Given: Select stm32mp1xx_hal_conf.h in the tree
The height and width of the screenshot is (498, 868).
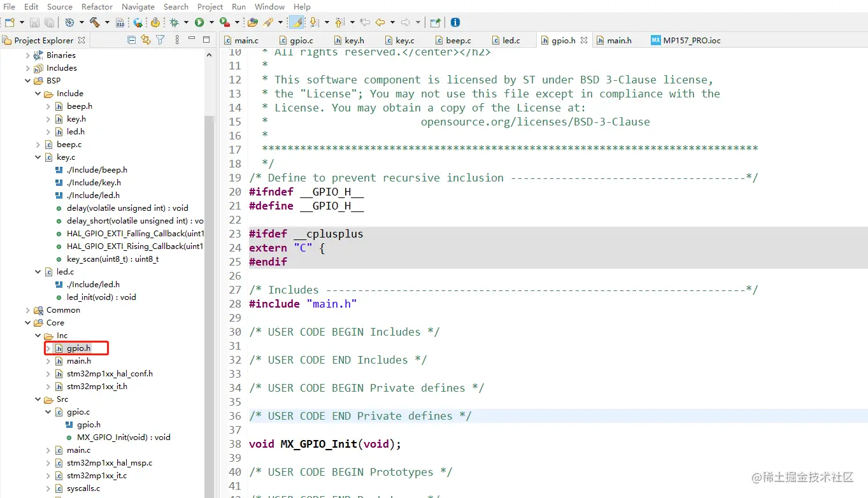Looking at the screenshot, I should coord(110,374).
